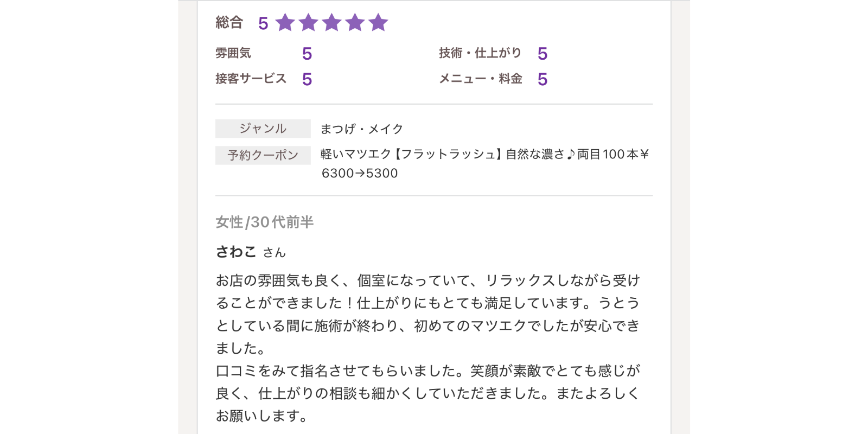Click the review body text paragraph
868x434 pixels.
pos(428,348)
